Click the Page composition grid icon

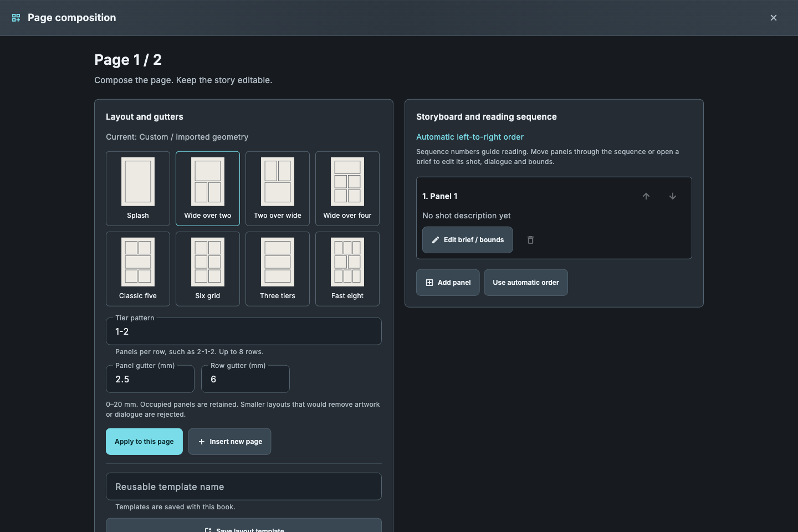point(16,18)
